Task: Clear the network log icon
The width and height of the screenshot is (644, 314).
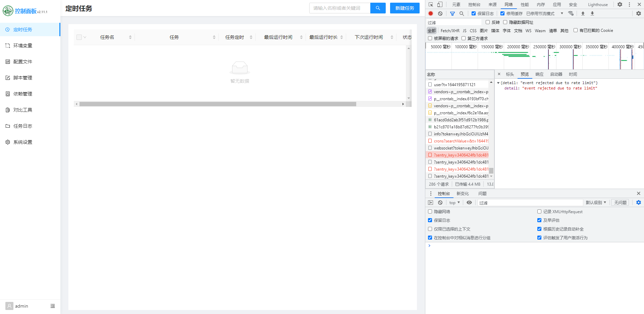Action: [x=440, y=13]
